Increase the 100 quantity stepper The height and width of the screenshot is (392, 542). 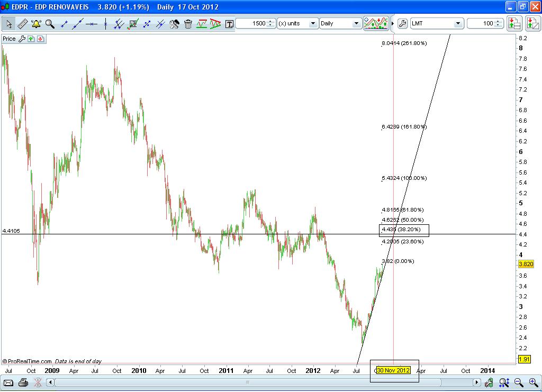(498, 21)
